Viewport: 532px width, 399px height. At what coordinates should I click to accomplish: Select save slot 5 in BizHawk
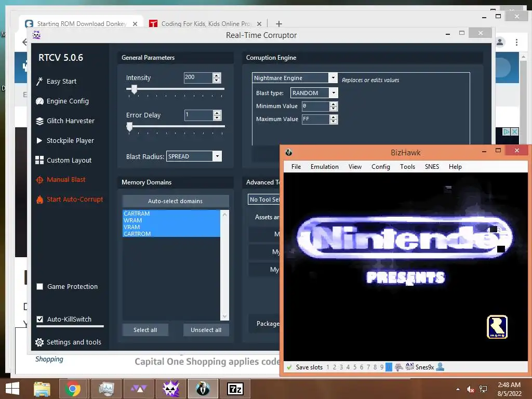click(x=355, y=367)
